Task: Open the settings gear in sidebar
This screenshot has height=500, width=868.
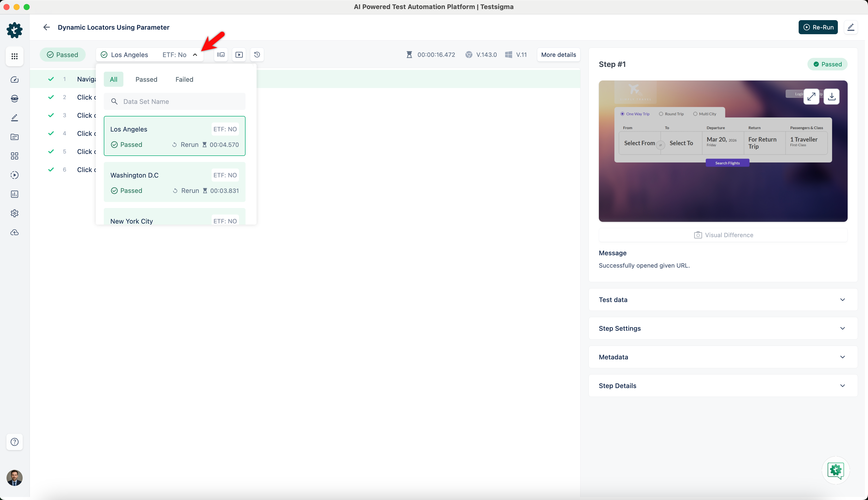Action: (14, 213)
